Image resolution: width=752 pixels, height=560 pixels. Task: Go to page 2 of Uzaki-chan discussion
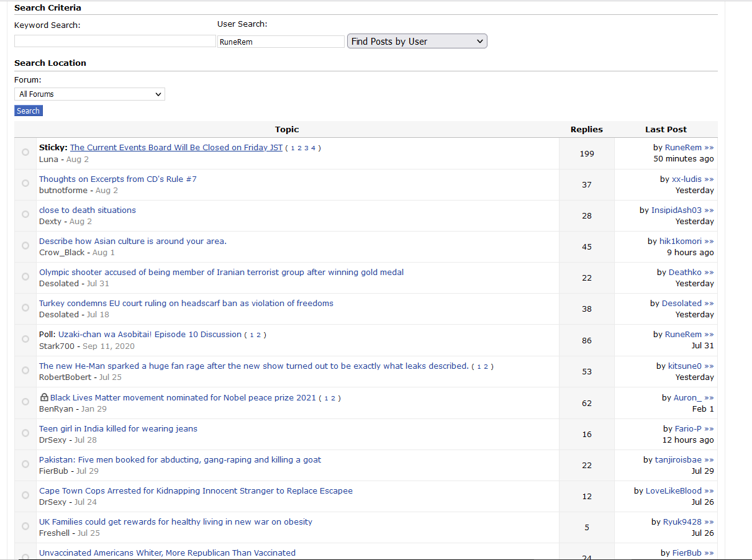[x=258, y=335]
